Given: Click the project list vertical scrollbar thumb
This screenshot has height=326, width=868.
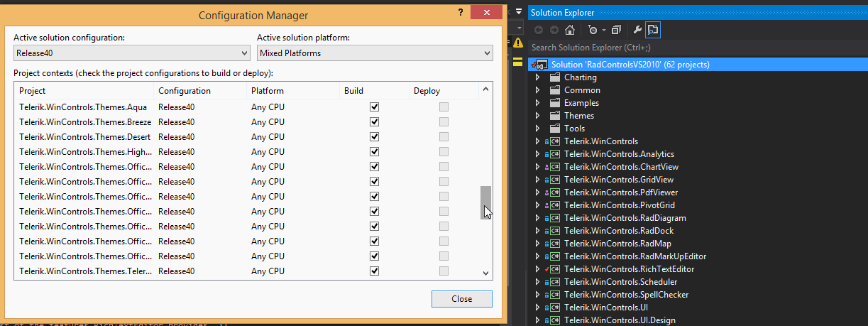Looking at the screenshot, I should coord(486,202).
